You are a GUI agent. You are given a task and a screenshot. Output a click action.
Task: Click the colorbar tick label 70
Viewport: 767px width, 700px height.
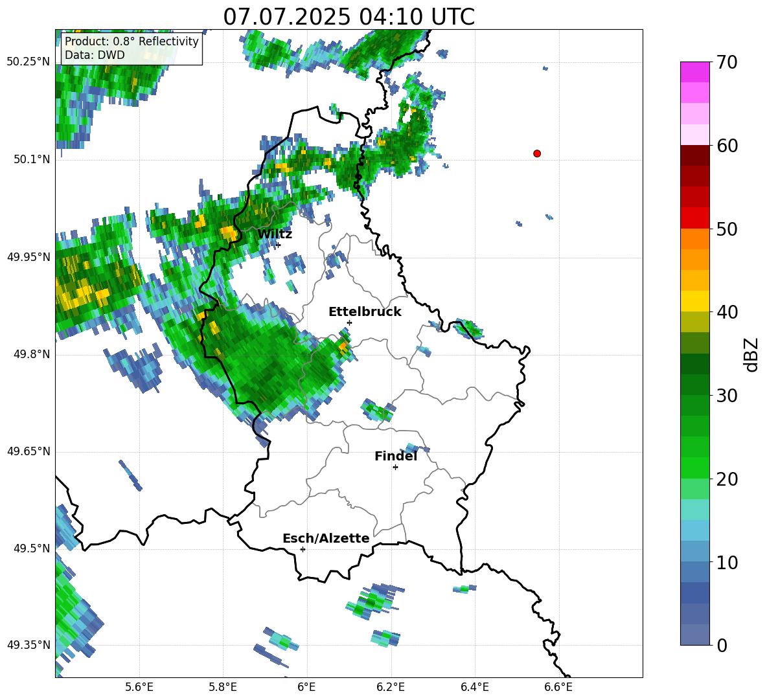727,62
